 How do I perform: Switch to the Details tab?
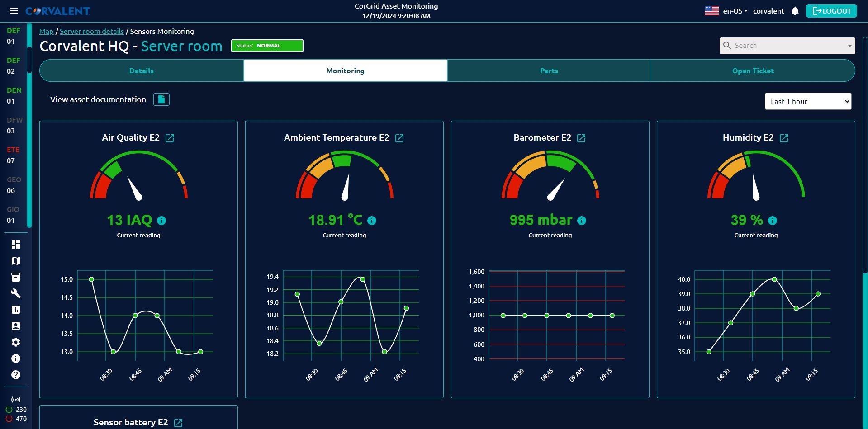[x=142, y=71]
